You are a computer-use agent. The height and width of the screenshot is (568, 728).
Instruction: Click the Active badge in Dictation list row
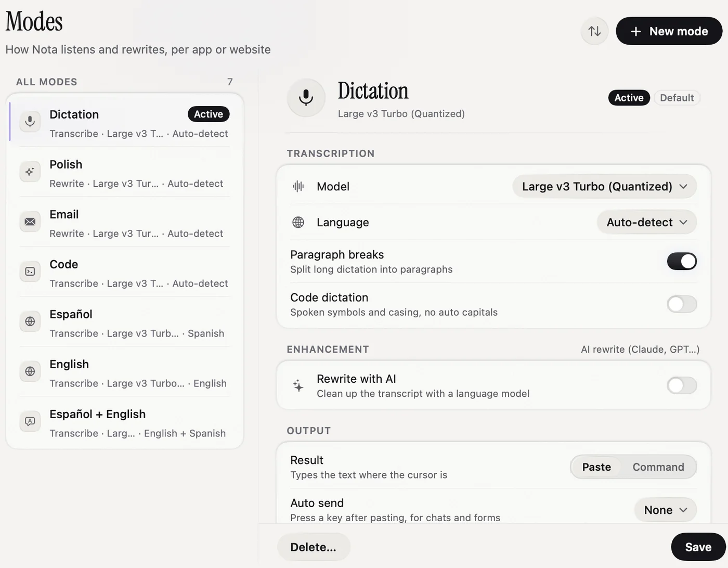(x=209, y=114)
